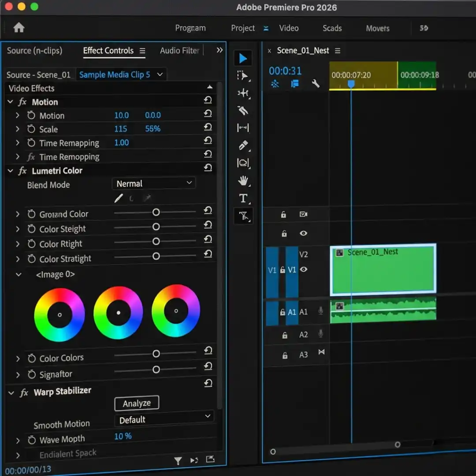Toggle linked selection icon in timeline

294,83
